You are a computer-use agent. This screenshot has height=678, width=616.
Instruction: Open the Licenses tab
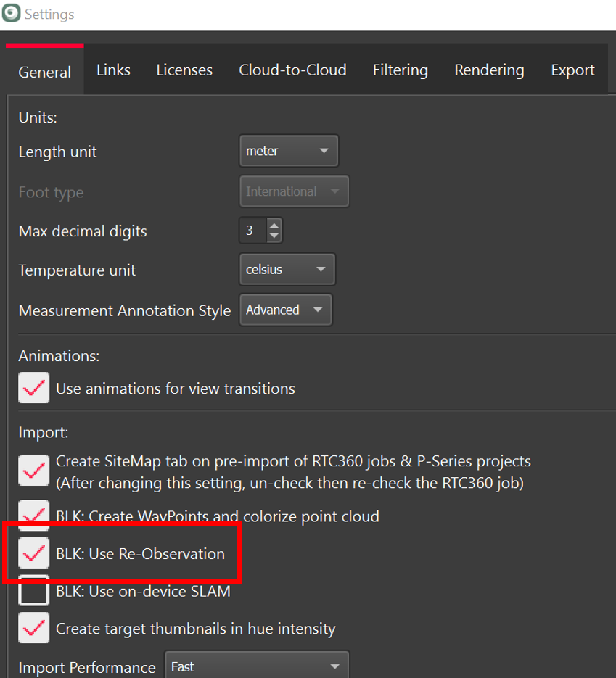pyautogui.click(x=184, y=70)
